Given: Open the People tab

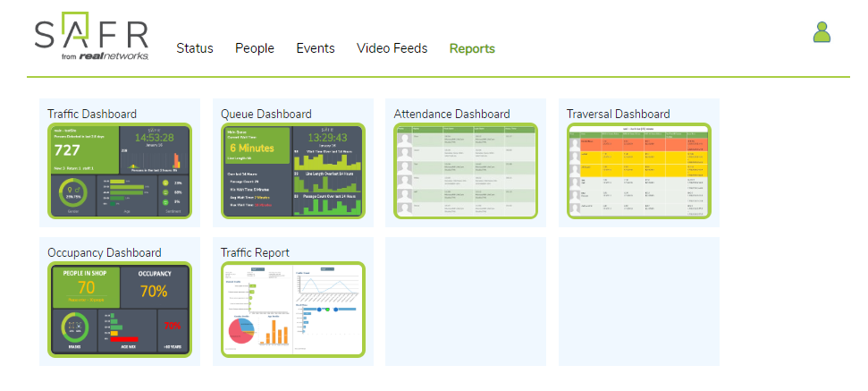Looking at the screenshot, I should [x=255, y=48].
